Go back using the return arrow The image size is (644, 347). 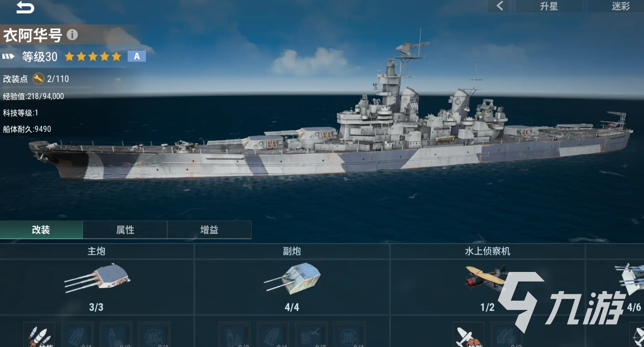(25, 7)
